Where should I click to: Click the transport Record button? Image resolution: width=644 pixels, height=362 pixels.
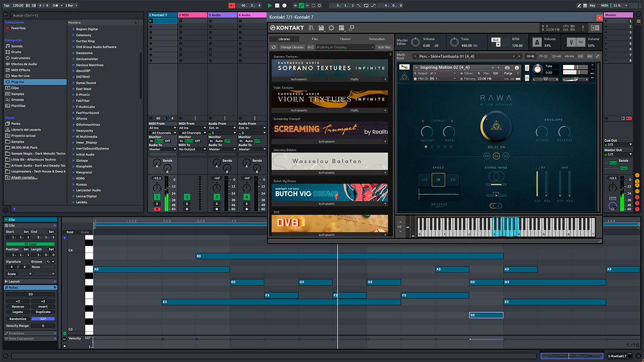click(x=284, y=5)
